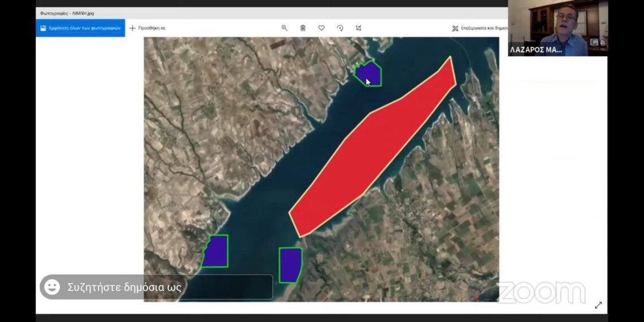
Task: Delete the photo with the trash icon
Action: (x=303, y=28)
